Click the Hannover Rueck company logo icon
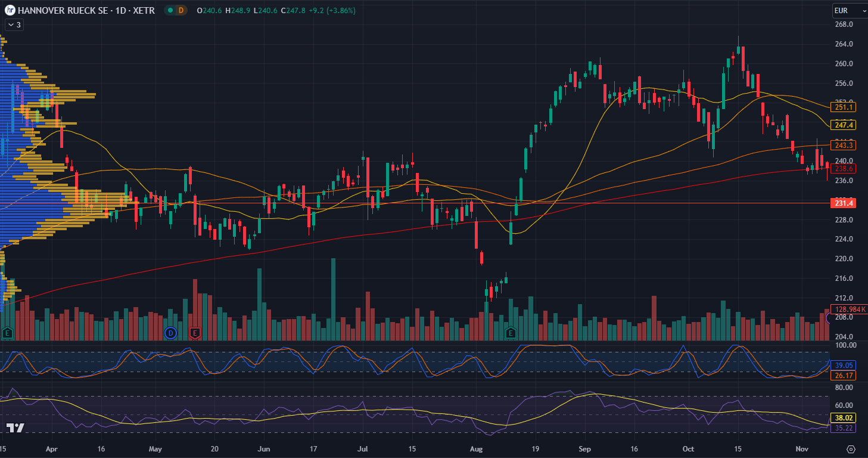Image resolution: width=868 pixels, height=458 pixels. point(10,10)
